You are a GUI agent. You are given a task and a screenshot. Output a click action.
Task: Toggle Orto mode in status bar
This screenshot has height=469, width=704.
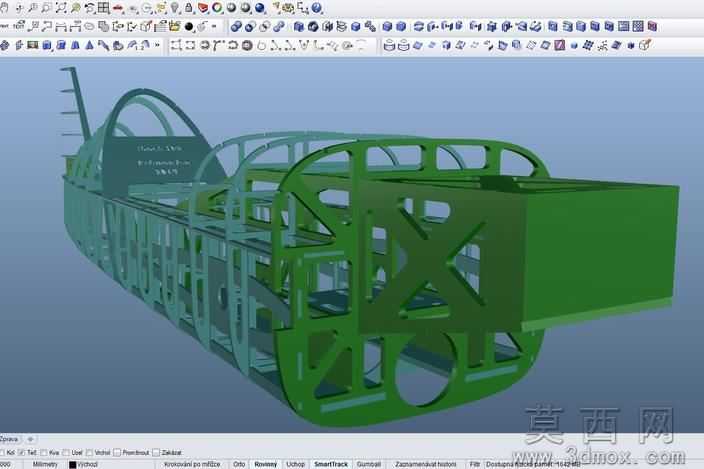[239, 464]
